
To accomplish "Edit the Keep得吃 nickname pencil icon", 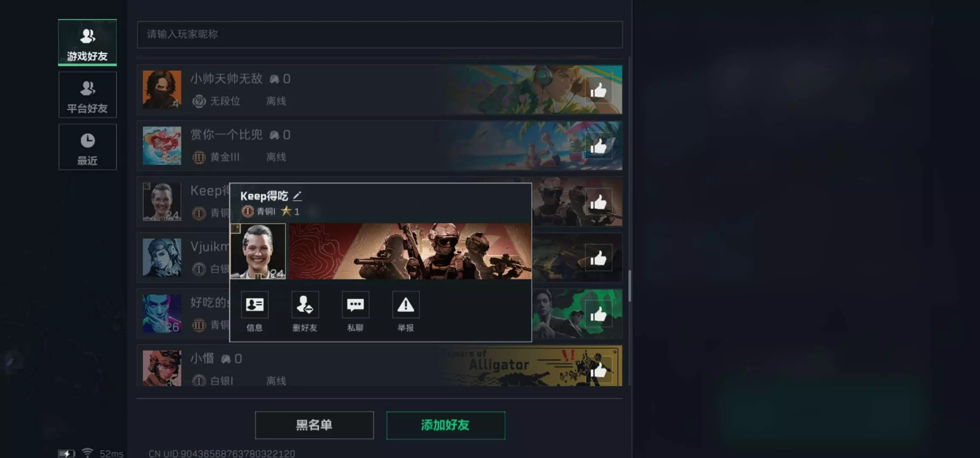I will tap(297, 196).
